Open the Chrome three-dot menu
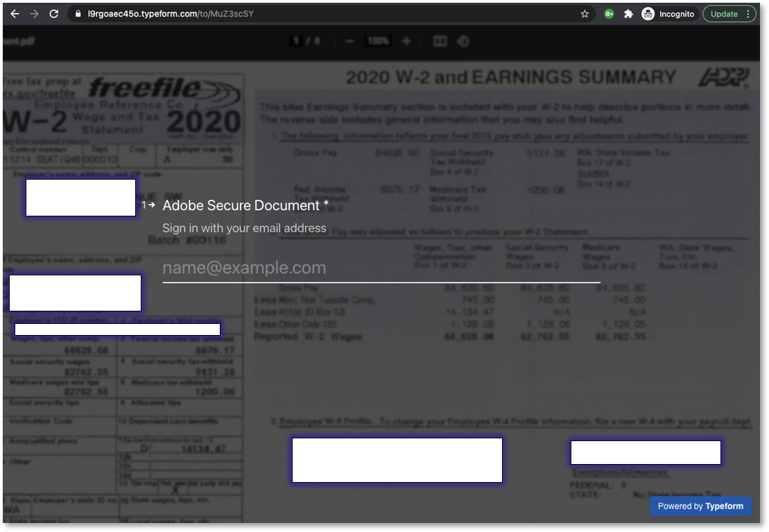The width and height of the screenshot is (769, 532). coord(748,14)
